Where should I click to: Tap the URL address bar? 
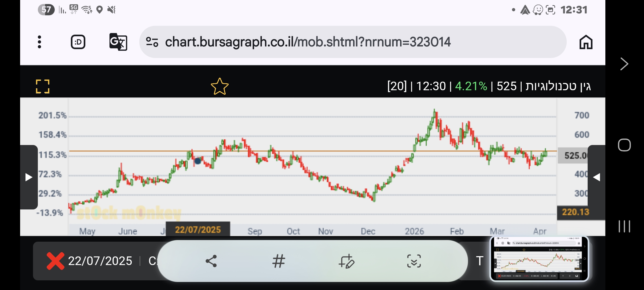tap(308, 42)
